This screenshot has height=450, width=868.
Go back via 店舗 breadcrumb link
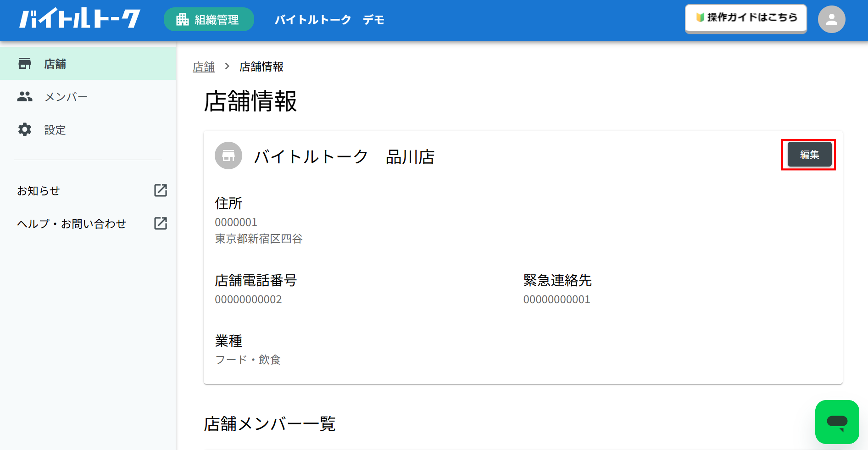point(204,67)
